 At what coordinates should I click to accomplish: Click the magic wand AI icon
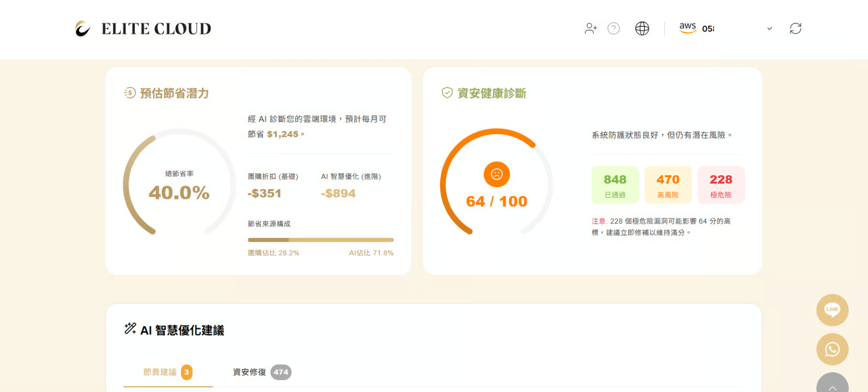click(130, 329)
